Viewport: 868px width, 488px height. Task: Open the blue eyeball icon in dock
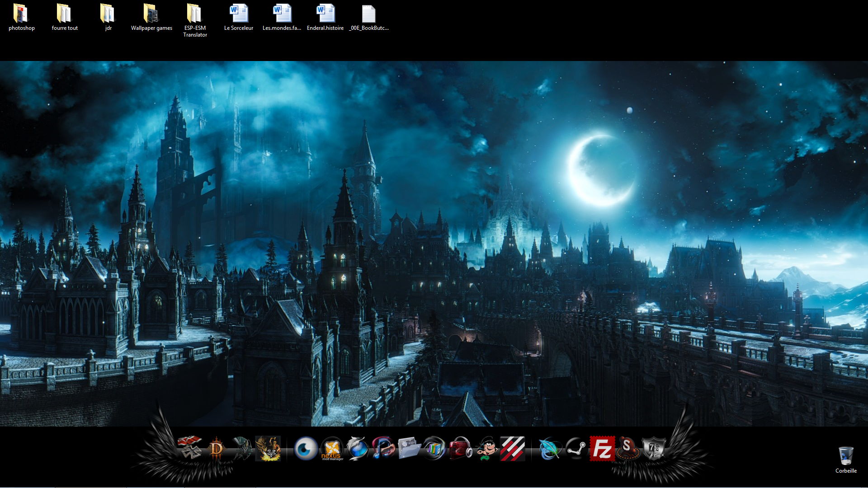[x=306, y=449]
